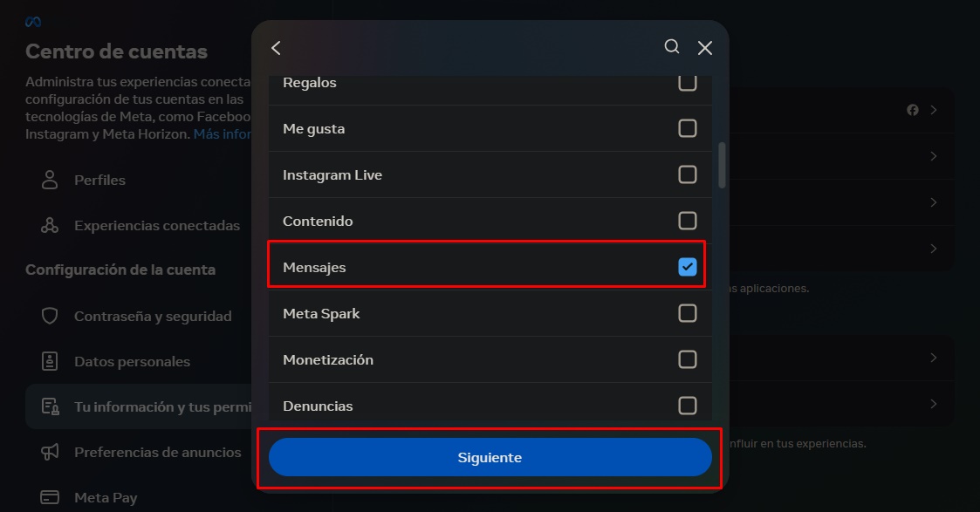Open the search magnifier in dialog

(x=672, y=47)
